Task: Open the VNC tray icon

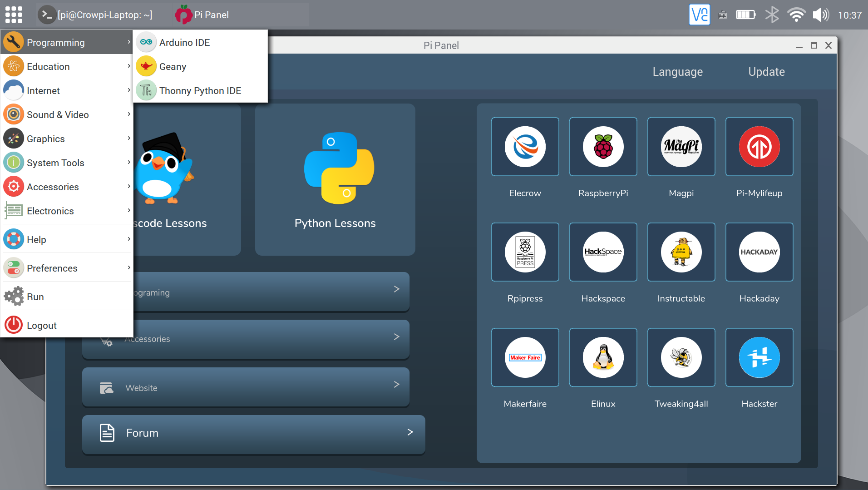Action: [x=699, y=15]
